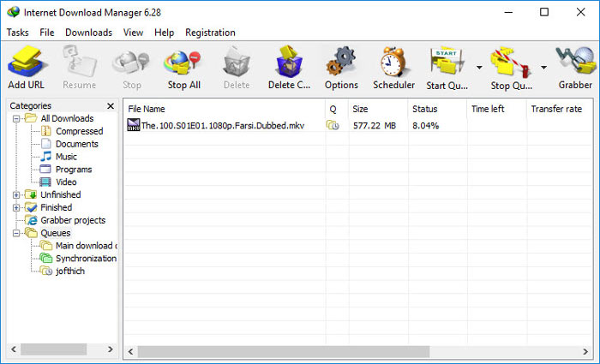The image size is (600, 364).
Task: Maximize the Internet Download Manager window
Action: 544,12
